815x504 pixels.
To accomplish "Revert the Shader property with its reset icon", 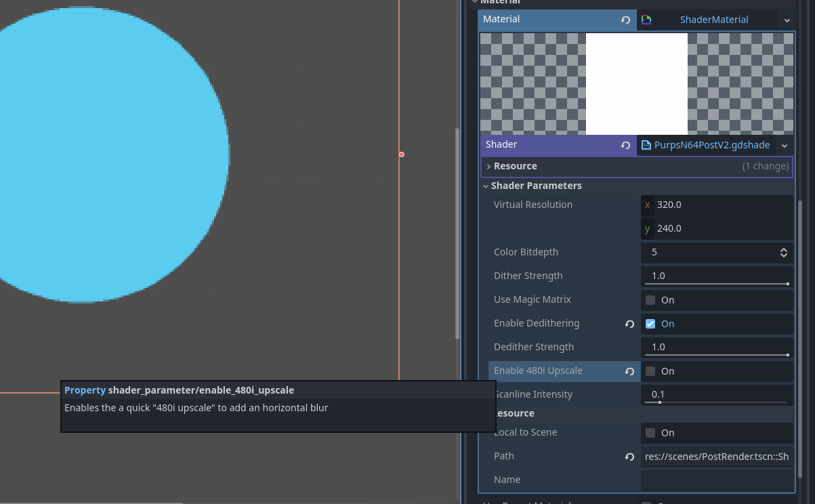I will coord(625,146).
